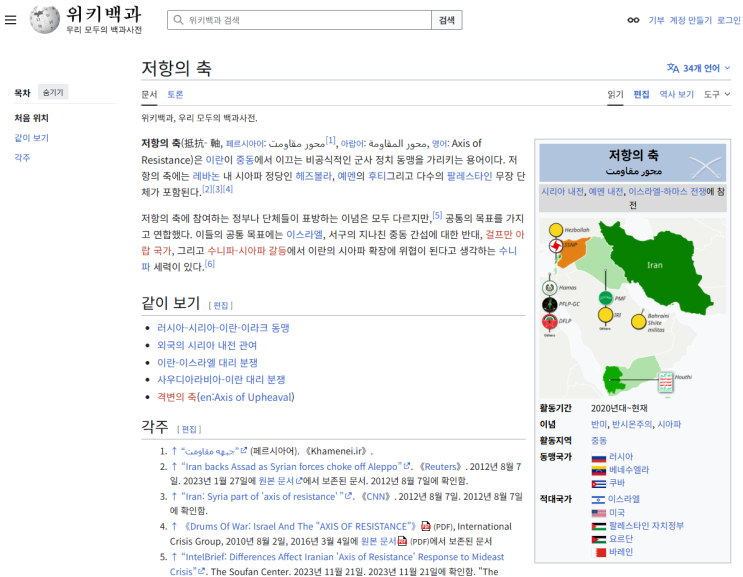Open 사우디아라비아-이란 대리 분쟁 link
743x577 pixels.
[221, 380]
